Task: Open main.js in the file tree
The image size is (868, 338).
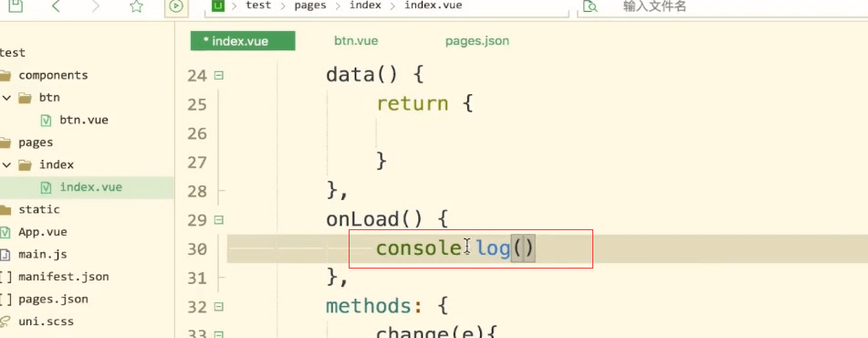Action: point(43,254)
